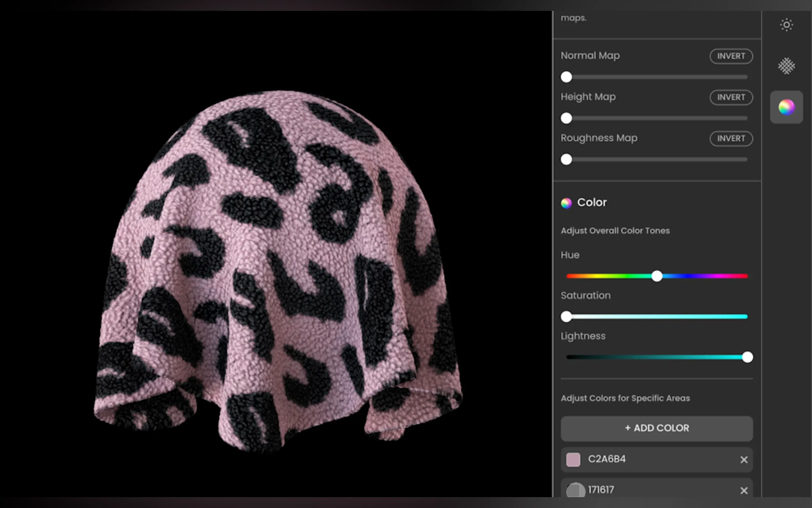Click the Roughness Map slider handle

point(566,159)
